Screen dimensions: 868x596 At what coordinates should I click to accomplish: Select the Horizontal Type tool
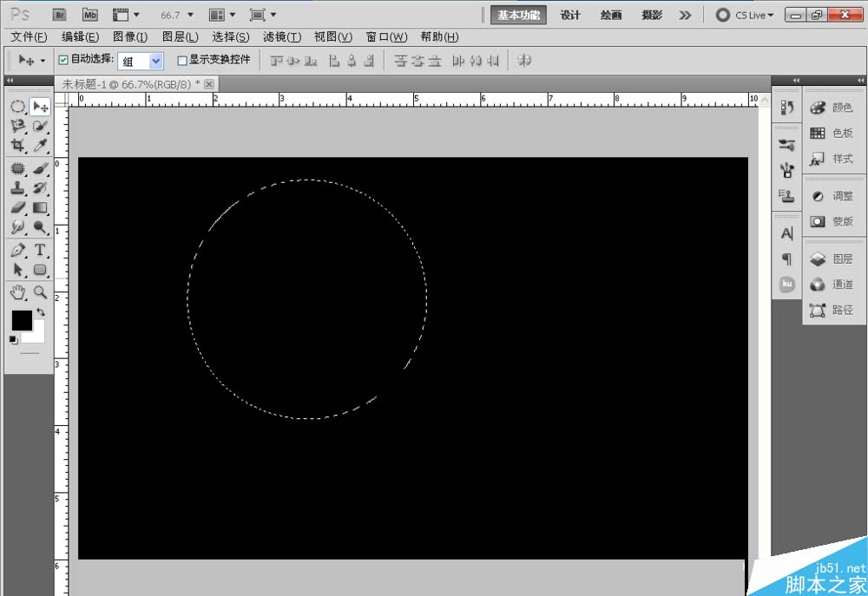(x=40, y=250)
